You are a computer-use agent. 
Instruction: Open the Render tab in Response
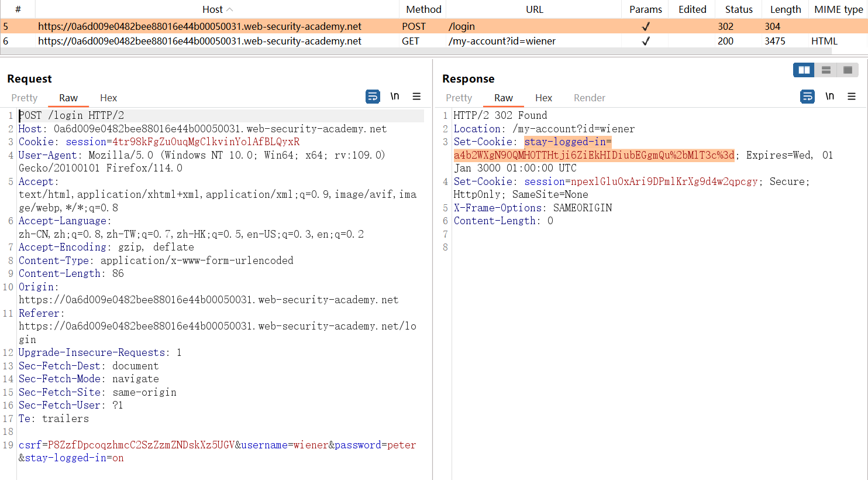589,98
